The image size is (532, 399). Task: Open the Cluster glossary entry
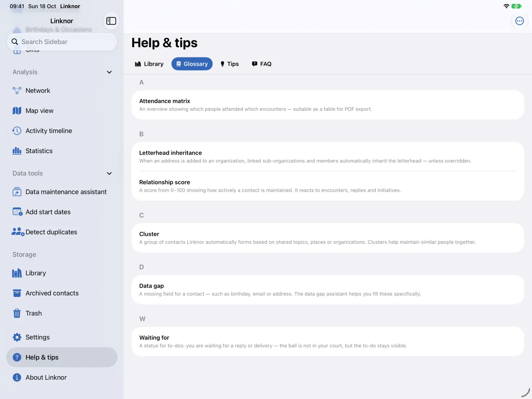pos(328,238)
